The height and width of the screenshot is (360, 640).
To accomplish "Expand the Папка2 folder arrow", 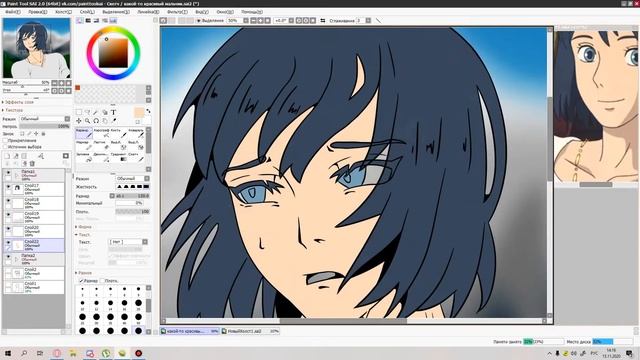I will coord(17,259).
